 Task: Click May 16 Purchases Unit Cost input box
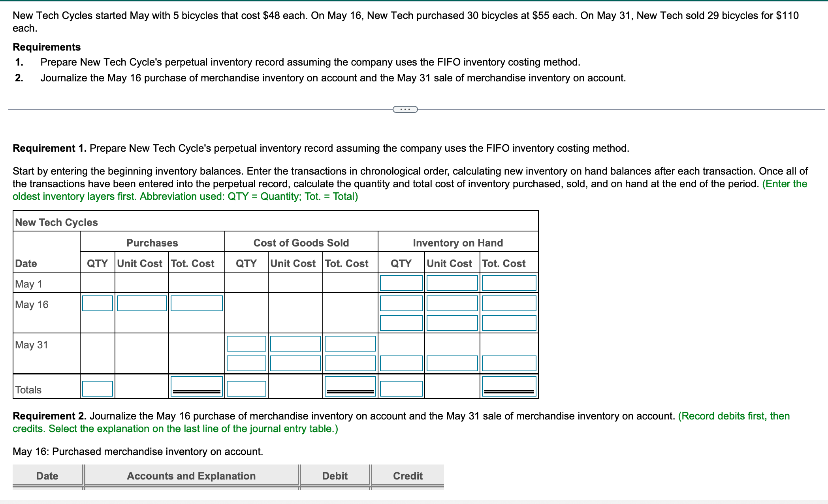[141, 303]
